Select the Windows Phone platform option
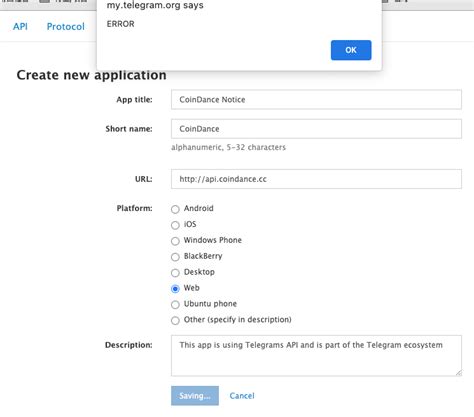This screenshot has width=474, height=417. coord(175,241)
